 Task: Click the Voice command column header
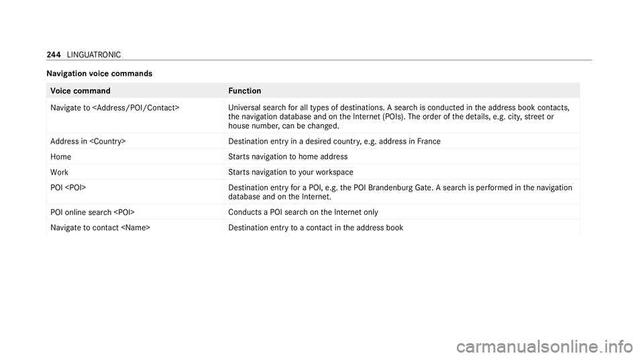(80, 91)
